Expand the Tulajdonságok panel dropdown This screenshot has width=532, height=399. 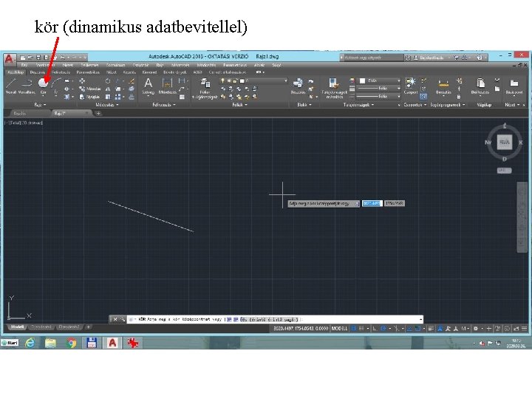[358, 105]
